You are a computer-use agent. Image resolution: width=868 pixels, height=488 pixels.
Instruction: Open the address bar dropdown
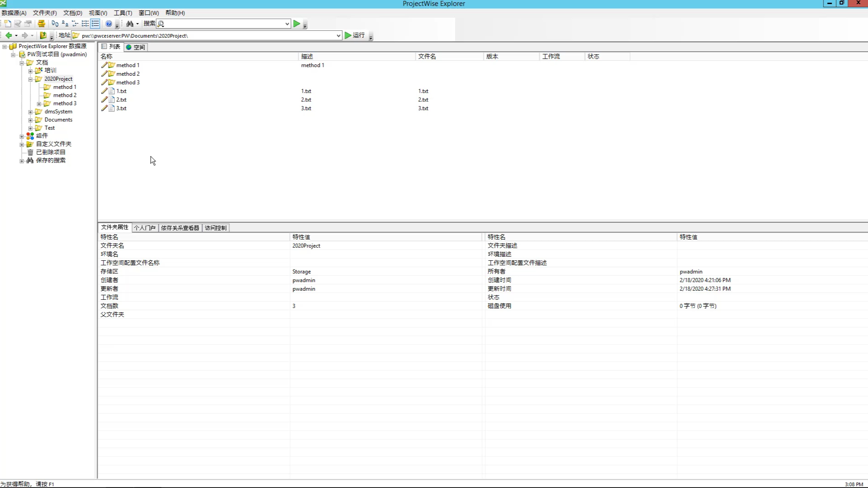coord(338,35)
